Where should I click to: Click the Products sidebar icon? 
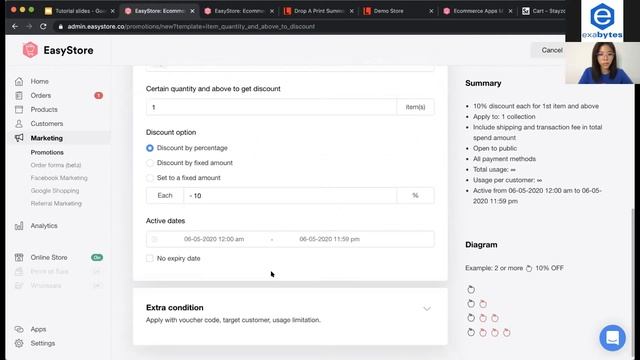pos(19,109)
